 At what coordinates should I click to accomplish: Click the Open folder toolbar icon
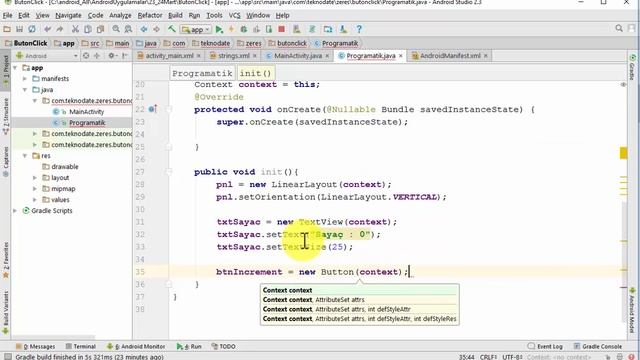[7, 29]
